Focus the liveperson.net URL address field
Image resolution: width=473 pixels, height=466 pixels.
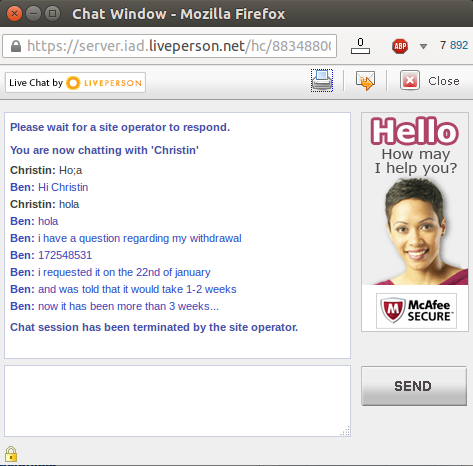click(169, 46)
